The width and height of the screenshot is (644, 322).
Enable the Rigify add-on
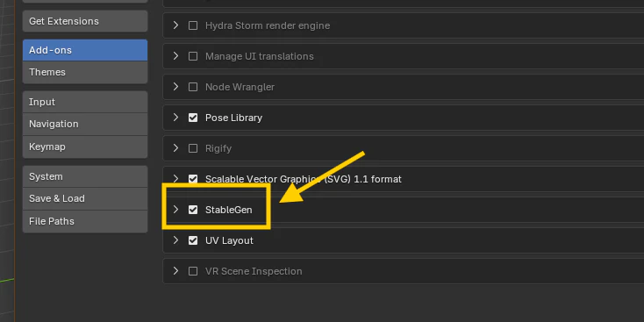pyautogui.click(x=193, y=148)
